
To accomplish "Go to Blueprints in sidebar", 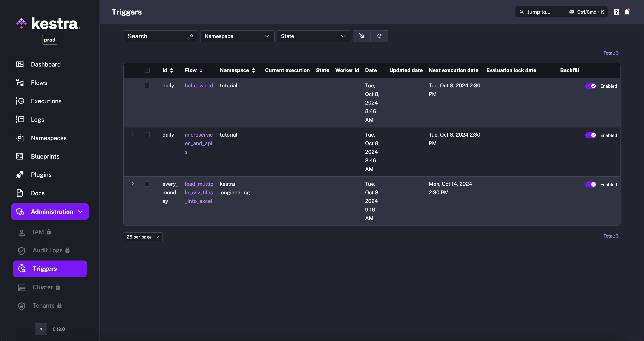I will (45, 156).
